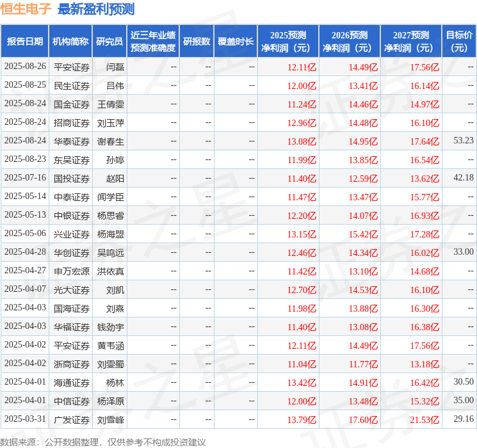Click the 2026 forecast value 17.60亿
This screenshot has height=448, width=477.
(x=363, y=420)
